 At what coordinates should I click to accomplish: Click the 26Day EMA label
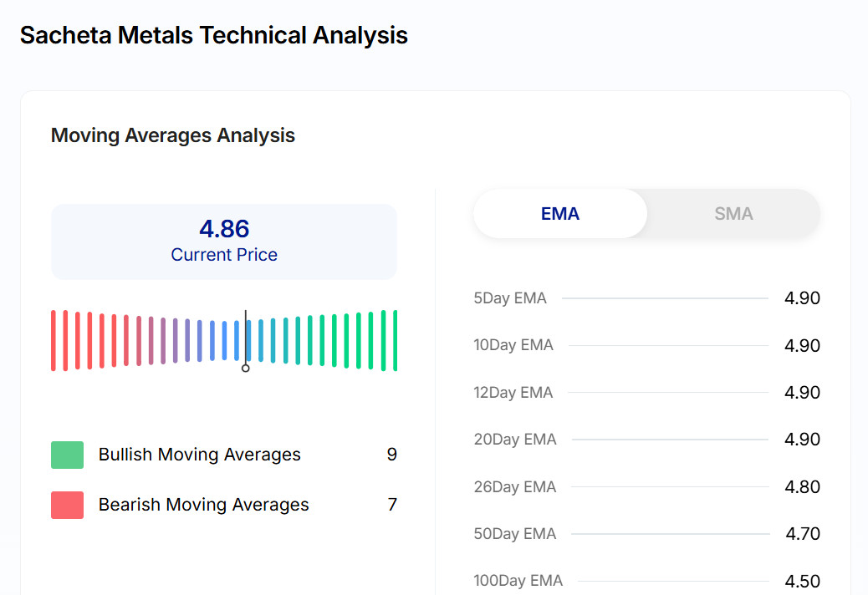click(515, 486)
